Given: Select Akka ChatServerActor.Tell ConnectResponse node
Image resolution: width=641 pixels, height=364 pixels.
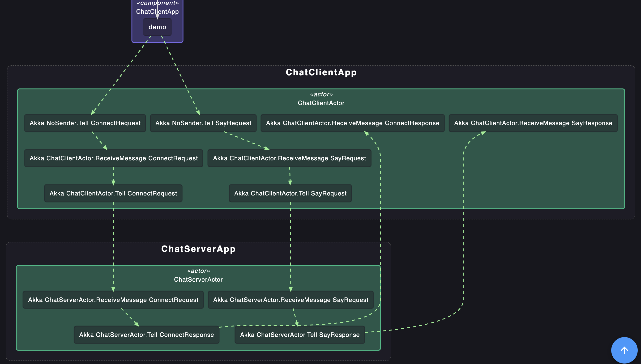Looking at the screenshot, I should tap(146, 335).
